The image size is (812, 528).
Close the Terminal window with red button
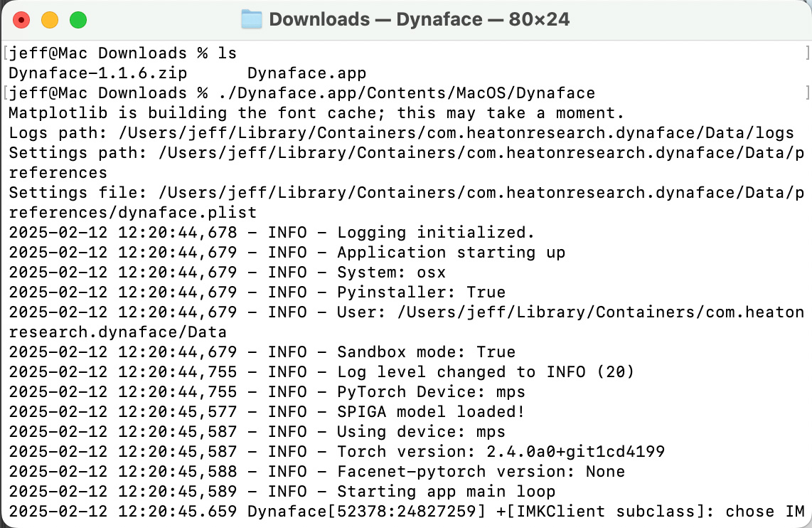click(21, 20)
